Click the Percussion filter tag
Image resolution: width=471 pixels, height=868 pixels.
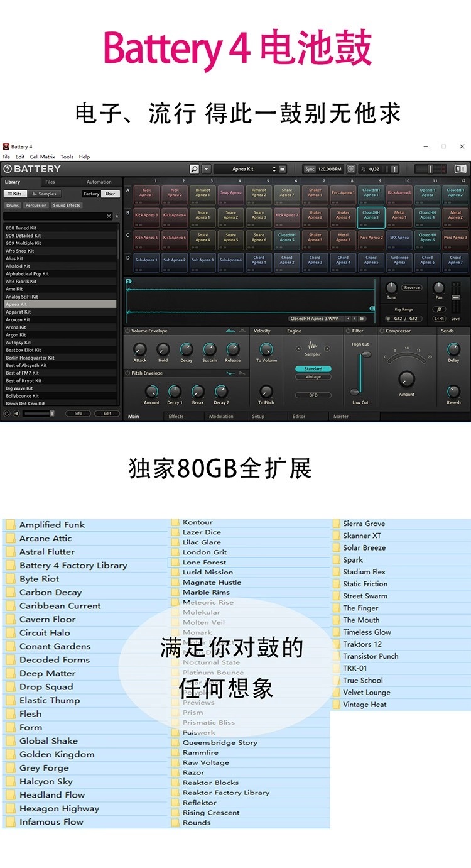pos(36,206)
